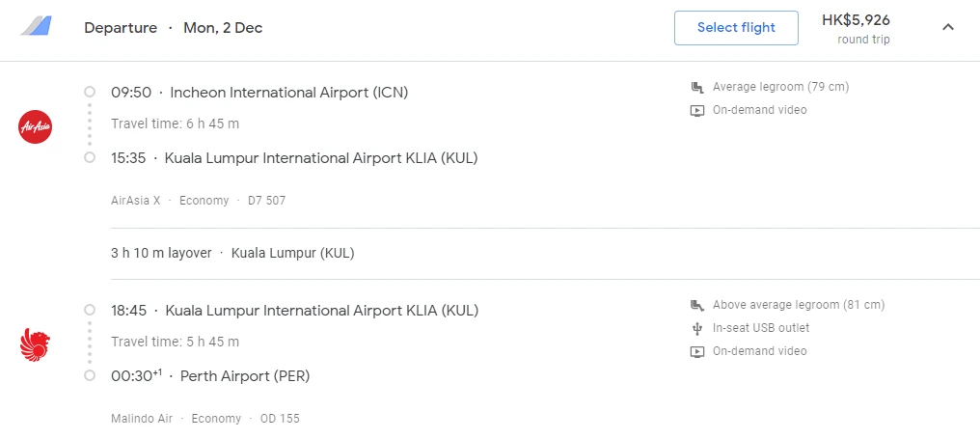The height and width of the screenshot is (439, 980).
Task: Click the AirAsia on-demand video icon
Action: (697, 110)
